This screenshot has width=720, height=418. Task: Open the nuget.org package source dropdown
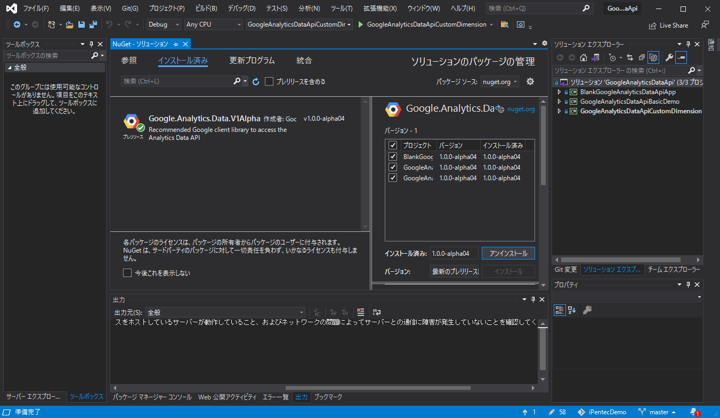click(x=500, y=82)
